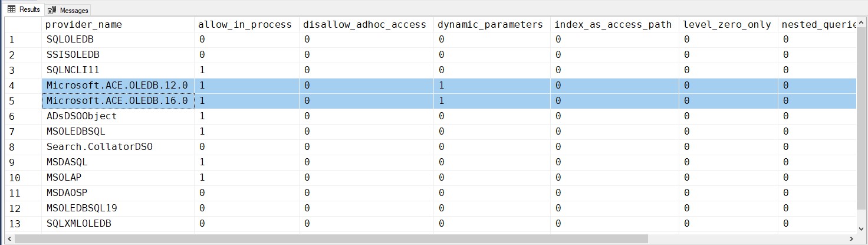Click allow_in_process value for SQLNCLI11
This screenshot has height=245, width=868.
[246, 70]
